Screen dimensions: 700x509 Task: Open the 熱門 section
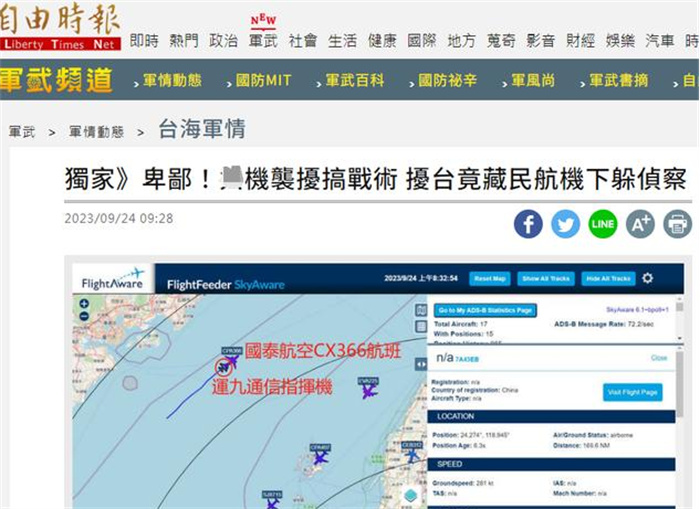[x=183, y=41]
